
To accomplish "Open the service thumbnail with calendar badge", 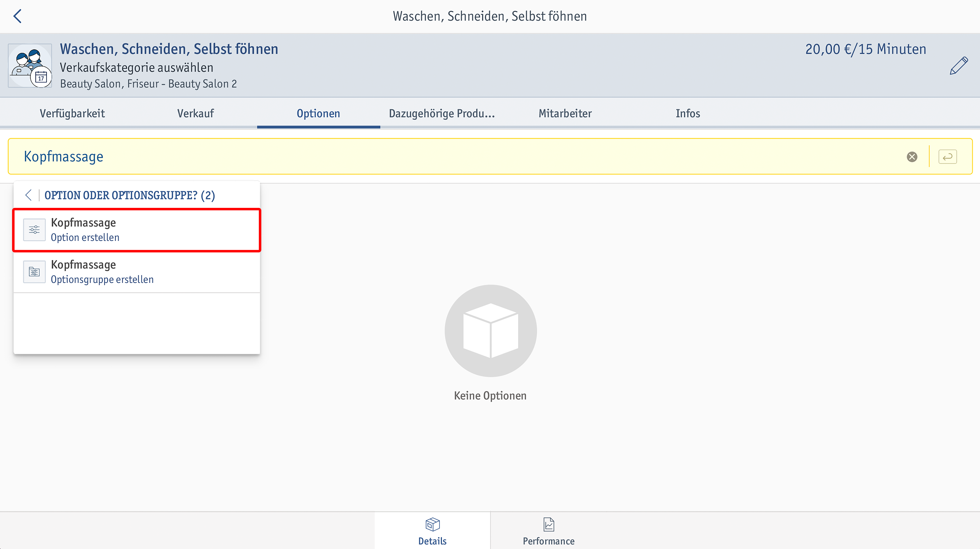I will [30, 66].
